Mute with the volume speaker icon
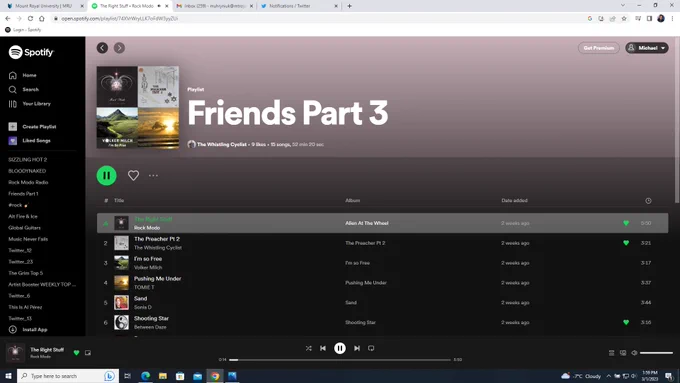 634,353
